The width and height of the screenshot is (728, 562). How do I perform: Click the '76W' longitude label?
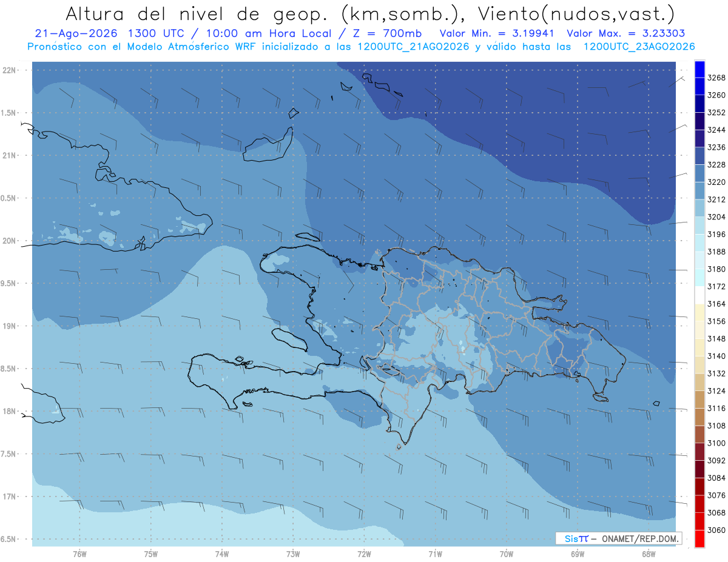(79, 554)
